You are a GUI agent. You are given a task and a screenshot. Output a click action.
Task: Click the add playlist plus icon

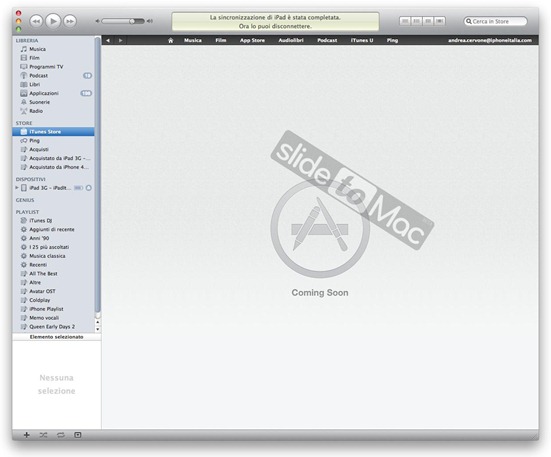point(26,435)
